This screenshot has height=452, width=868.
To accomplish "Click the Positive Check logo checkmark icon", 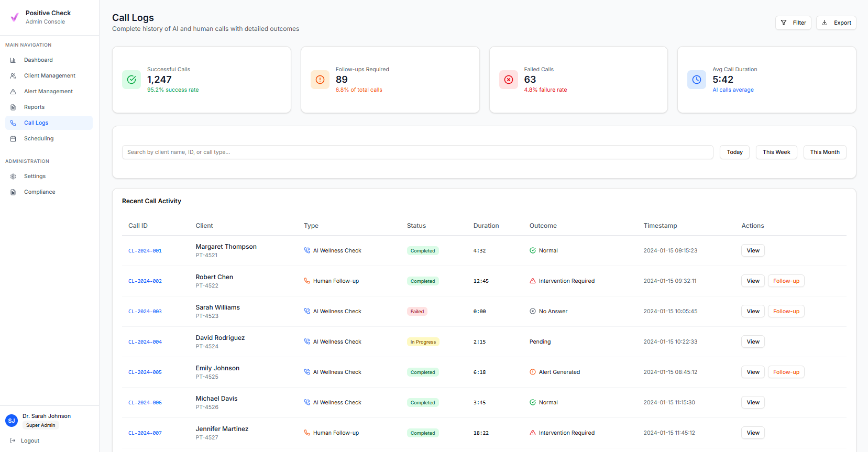I will [15, 17].
